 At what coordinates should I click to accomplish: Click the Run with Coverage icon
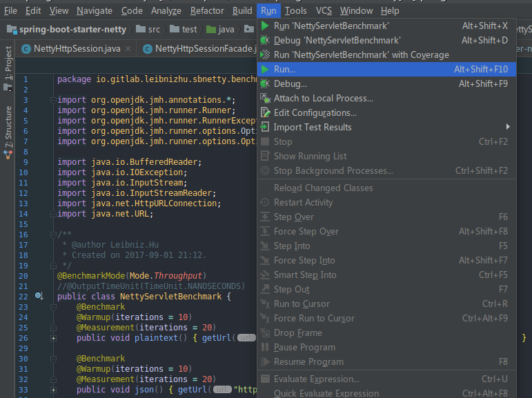[x=265, y=55]
